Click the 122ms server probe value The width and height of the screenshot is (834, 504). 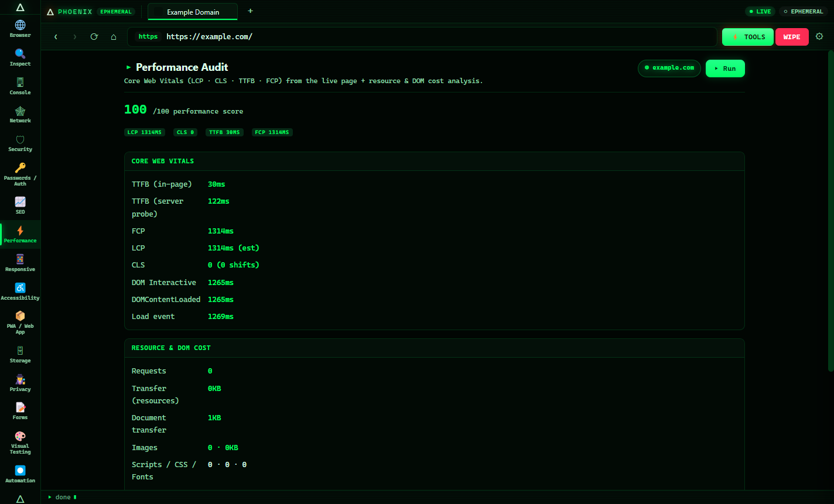[x=218, y=201]
